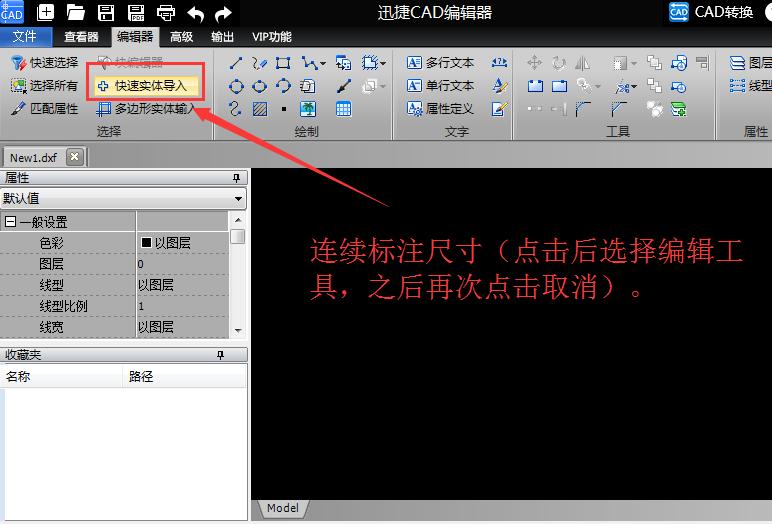Click Match Properties (匹配属性)

(x=44, y=108)
